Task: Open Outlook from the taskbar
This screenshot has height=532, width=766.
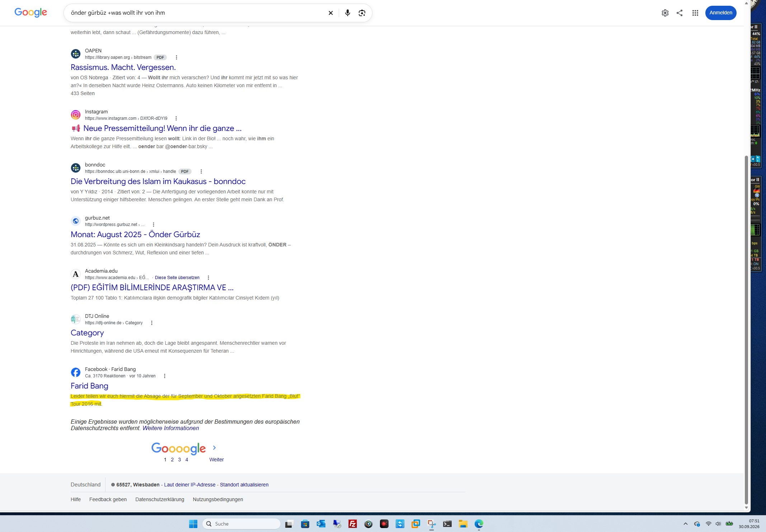Action: click(321, 524)
